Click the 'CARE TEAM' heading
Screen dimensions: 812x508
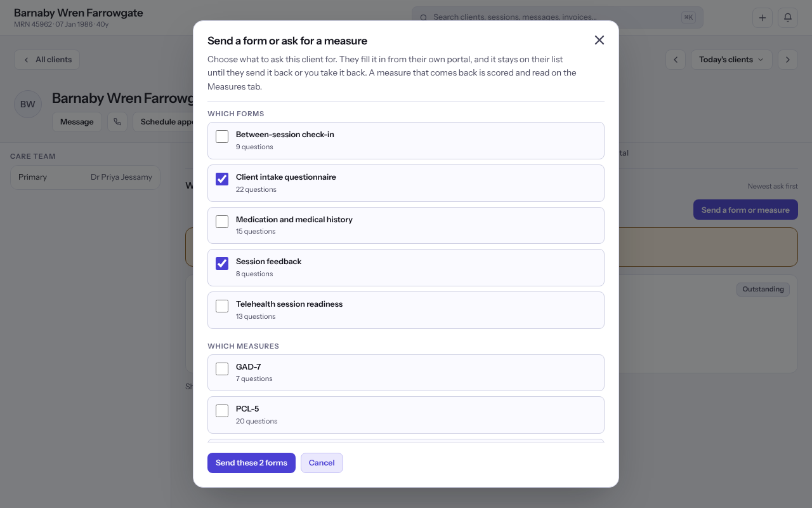pos(33,156)
